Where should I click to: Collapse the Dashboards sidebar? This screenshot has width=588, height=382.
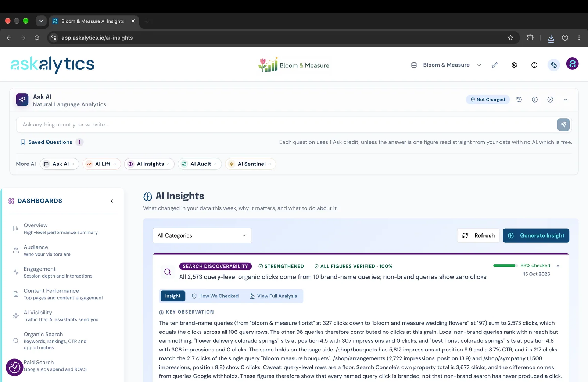112,201
